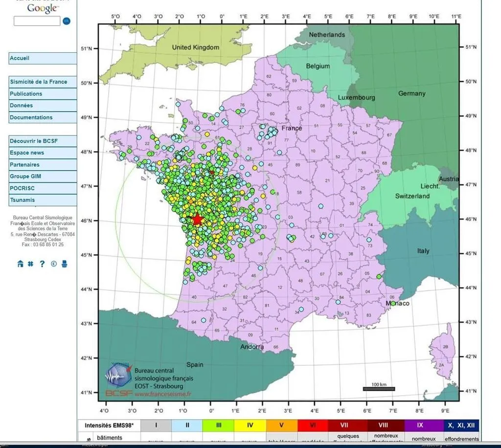This screenshot has height=448, width=501.
Task: Click the orange intensity V legend swatch
Action: pyautogui.click(x=281, y=425)
